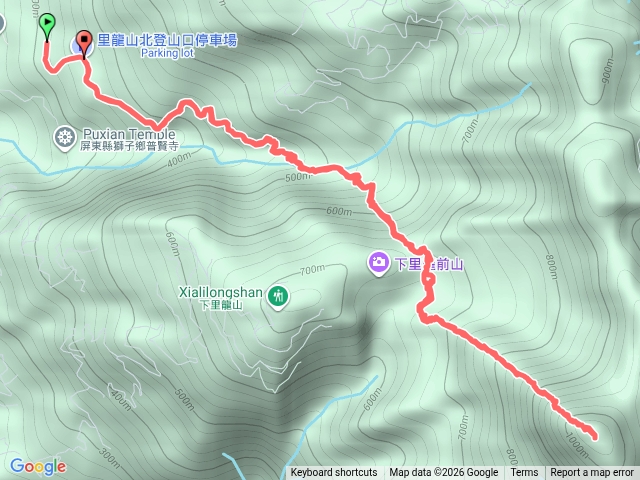Open the Google logo link
Screen dimensions: 640x480
point(38,467)
